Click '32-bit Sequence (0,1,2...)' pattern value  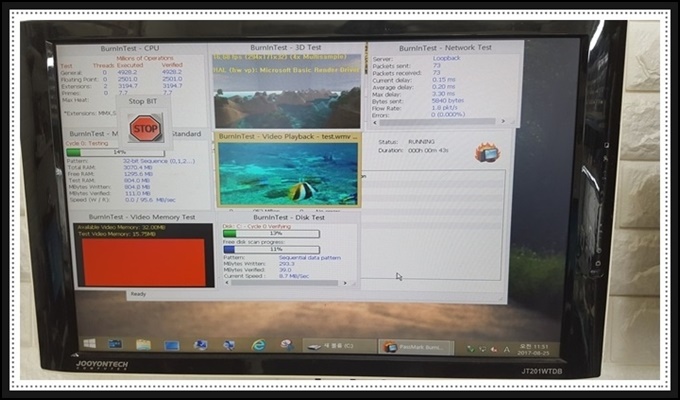click(159, 161)
